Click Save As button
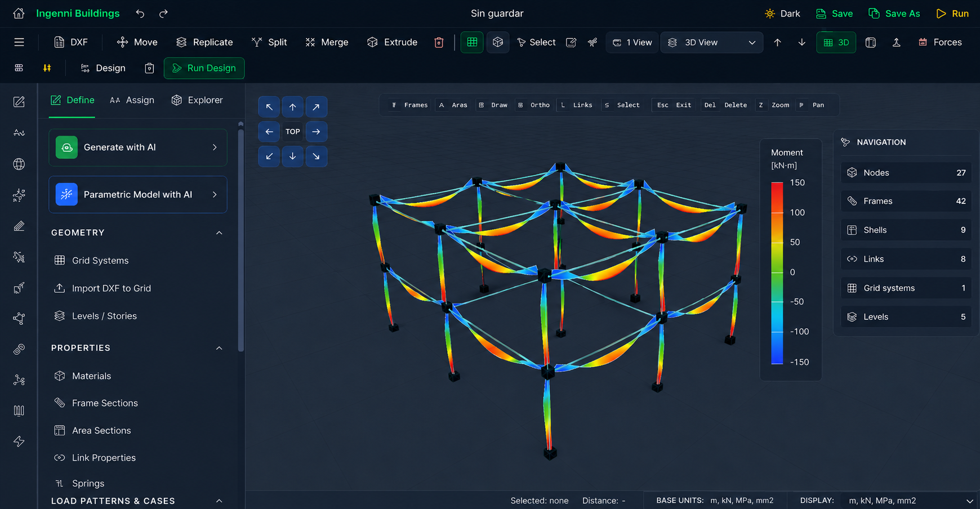This screenshot has height=509, width=980. click(894, 14)
